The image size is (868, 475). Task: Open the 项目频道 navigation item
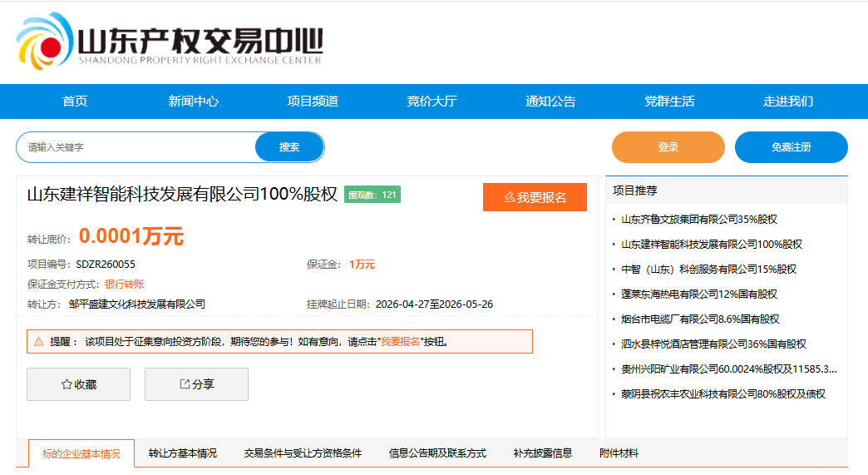313,101
